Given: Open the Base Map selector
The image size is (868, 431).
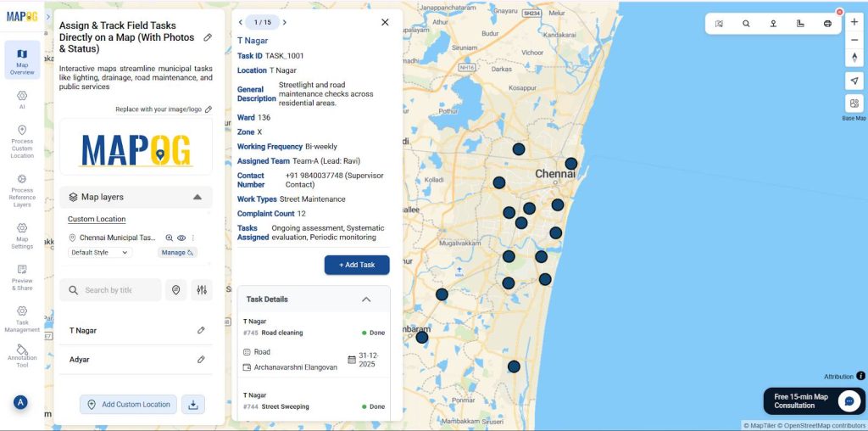Looking at the screenshot, I should [854, 104].
